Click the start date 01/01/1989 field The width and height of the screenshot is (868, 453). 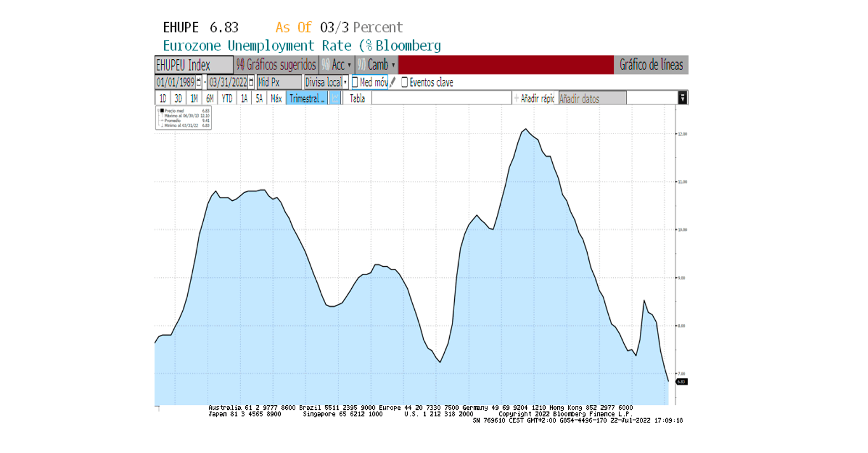175,82
